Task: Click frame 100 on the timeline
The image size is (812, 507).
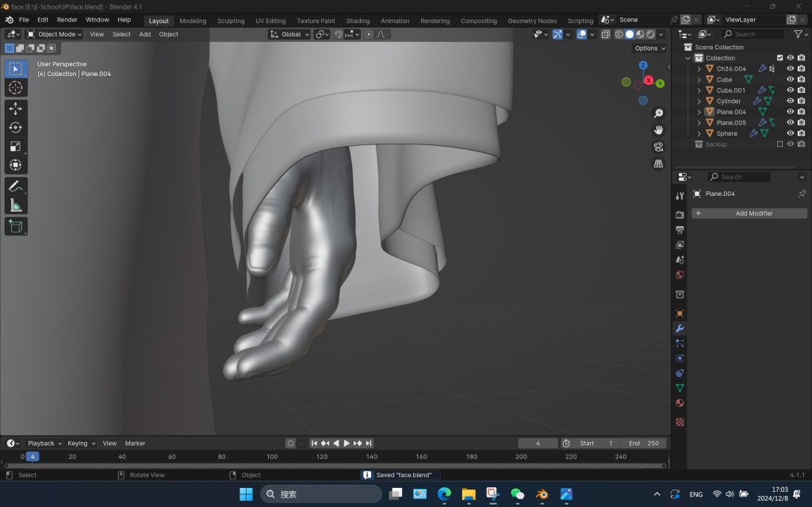Action: (x=272, y=456)
